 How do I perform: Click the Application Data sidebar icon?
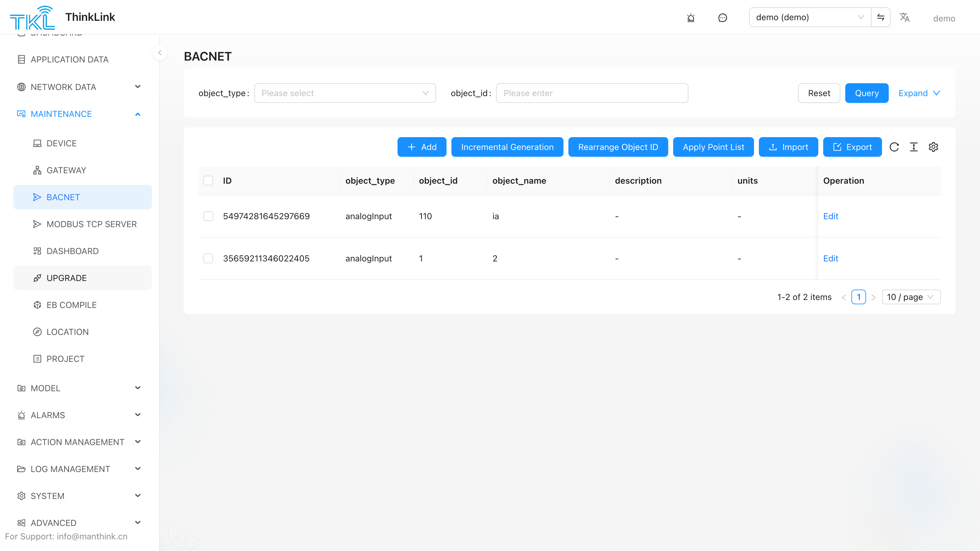[x=21, y=60]
